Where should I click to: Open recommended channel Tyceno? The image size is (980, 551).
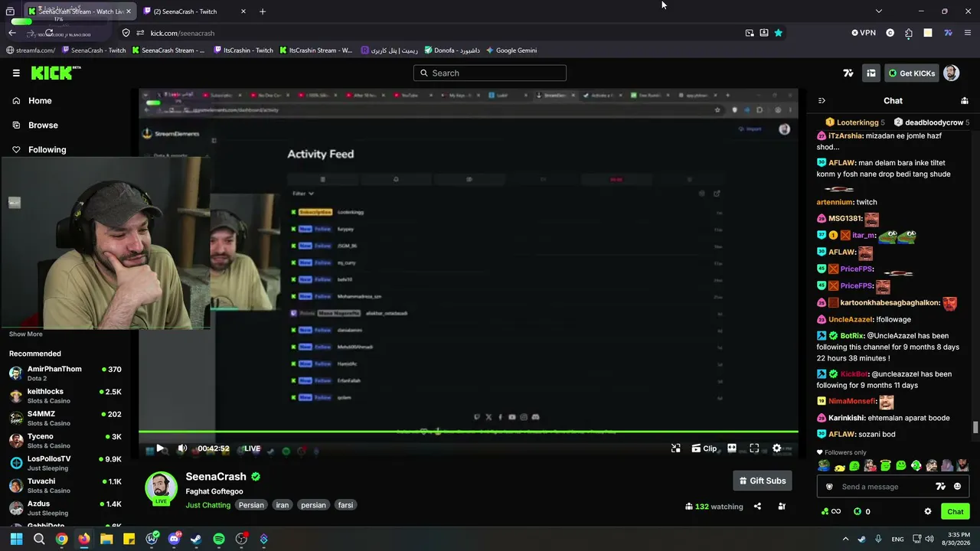(x=66, y=441)
